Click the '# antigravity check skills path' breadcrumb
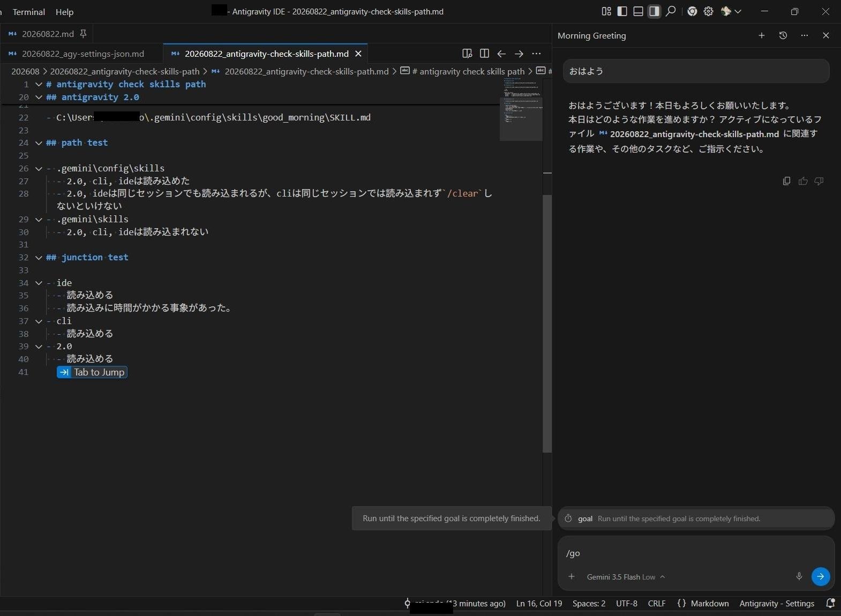Viewport: 841px width, 616px height. point(463,71)
